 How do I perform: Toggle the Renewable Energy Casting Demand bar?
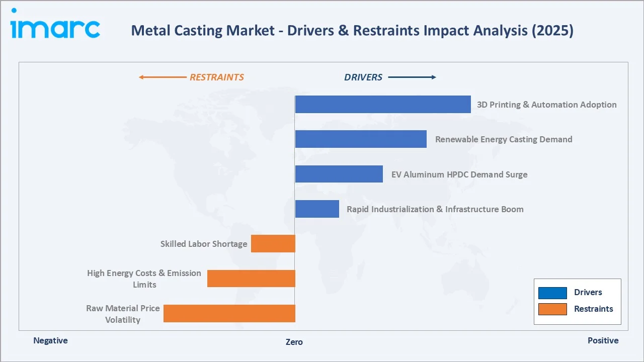(x=360, y=139)
